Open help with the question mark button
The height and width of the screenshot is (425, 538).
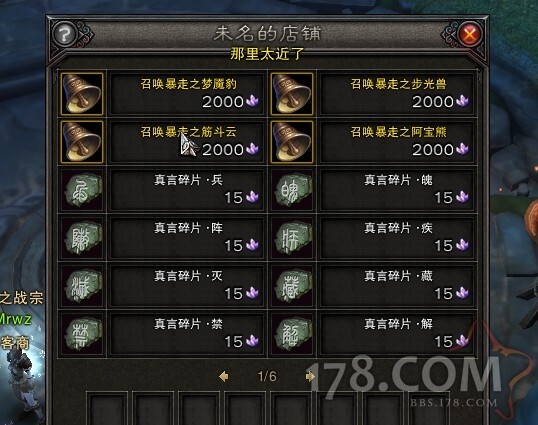[65, 34]
